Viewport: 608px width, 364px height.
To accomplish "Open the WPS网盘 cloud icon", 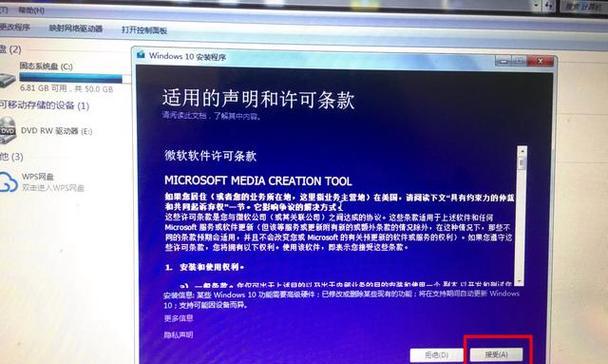I will tap(9, 182).
